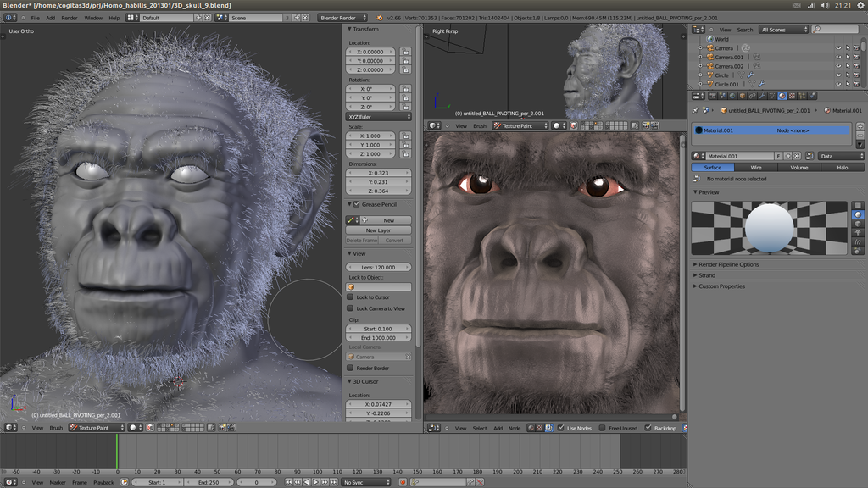This screenshot has width=868, height=488.
Task: Click the auto-keyframe record button
Action: [x=403, y=482]
